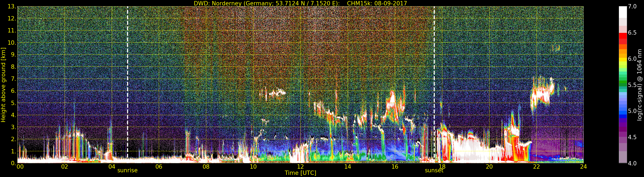Click the '7.' tick on the height axis
This screenshot has width=644, height=177.
pos(14,79)
